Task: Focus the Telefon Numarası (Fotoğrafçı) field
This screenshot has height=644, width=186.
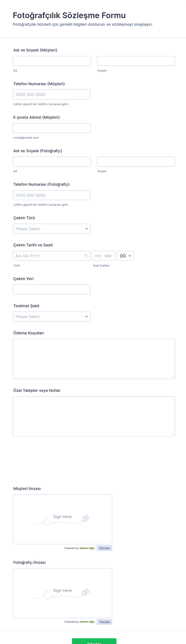Action: pyautogui.click(x=52, y=195)
